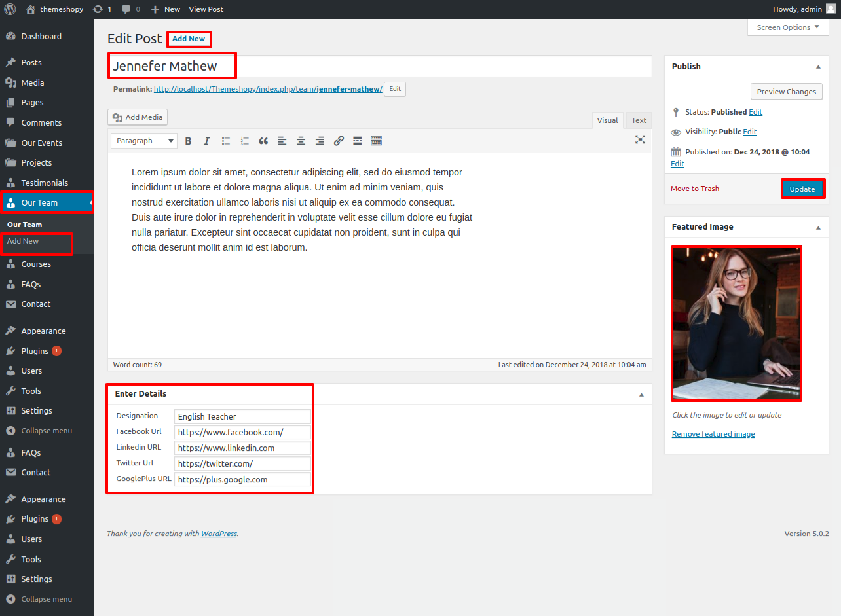Open Testimonials in the sidebar
The image size is (841, 616).
click(45, 183)
